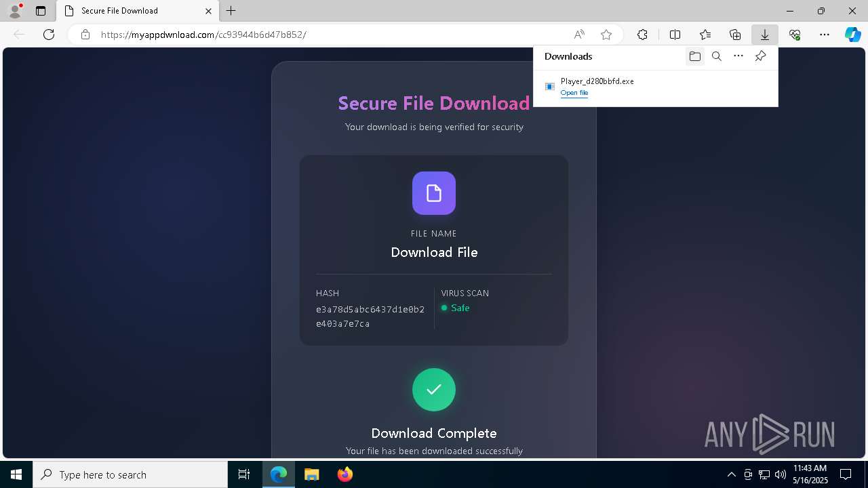Select the hash value e3a78d5abc6437d1e0b2
The width and height of the screenshot is (868, 488).
coord(370,309)
